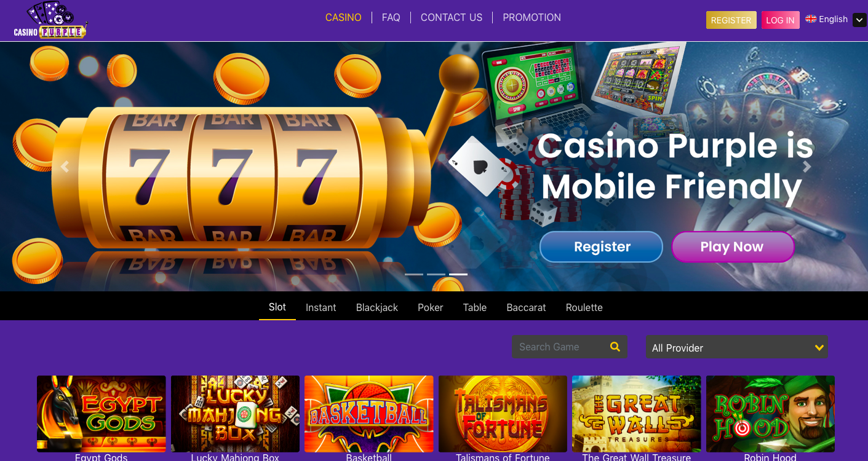Screen dimensions: 868x461
Task: Click the purple Play Now button
Action: coord(732,247)
